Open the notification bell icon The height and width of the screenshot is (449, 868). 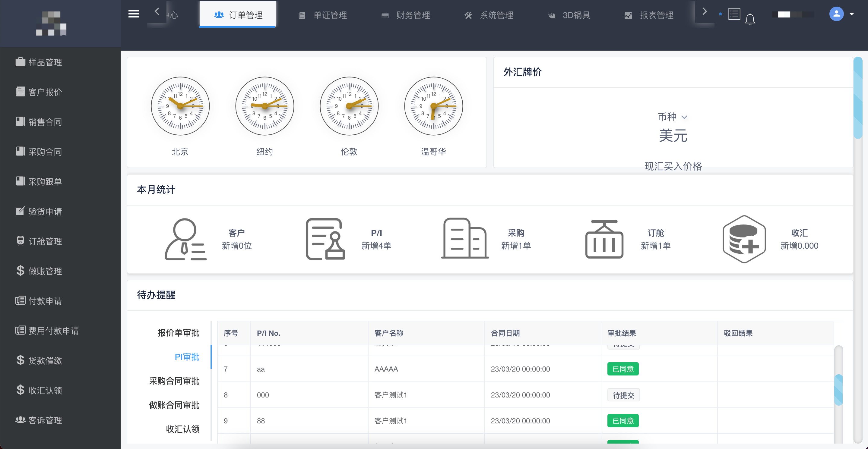[x=750, y=19]
